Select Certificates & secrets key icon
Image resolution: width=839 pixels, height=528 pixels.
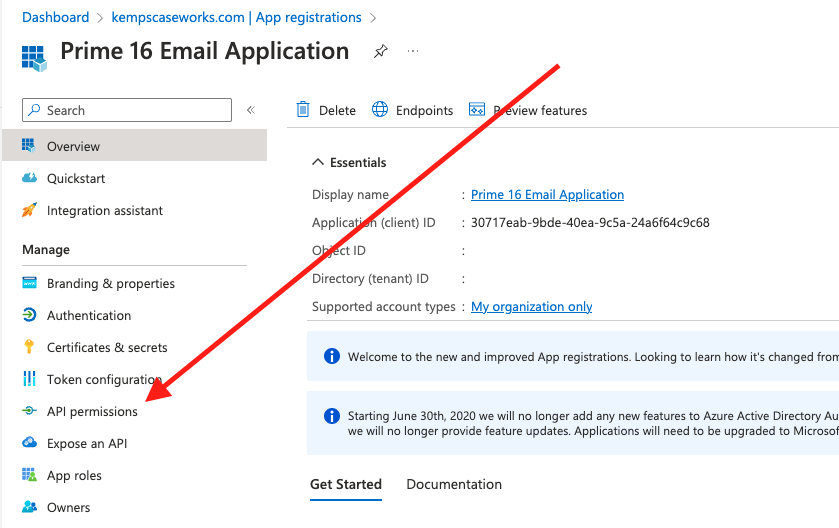[x=29, y=347]
